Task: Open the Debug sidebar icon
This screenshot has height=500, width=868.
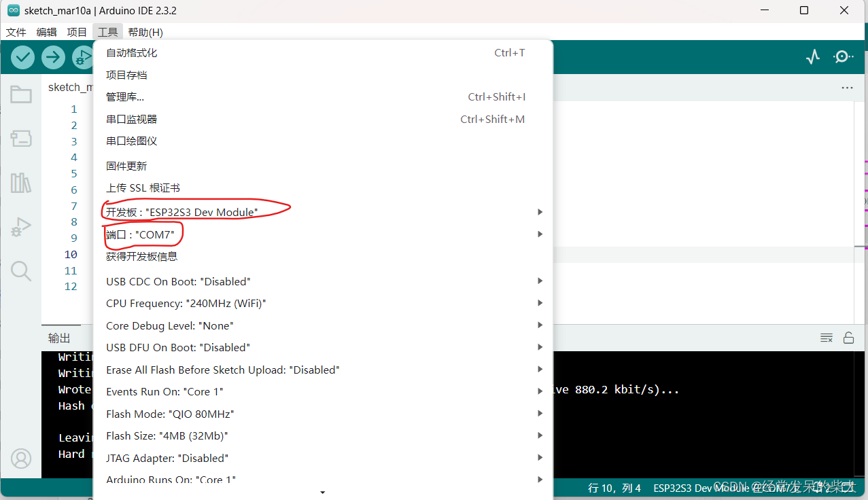Action: 21,227
